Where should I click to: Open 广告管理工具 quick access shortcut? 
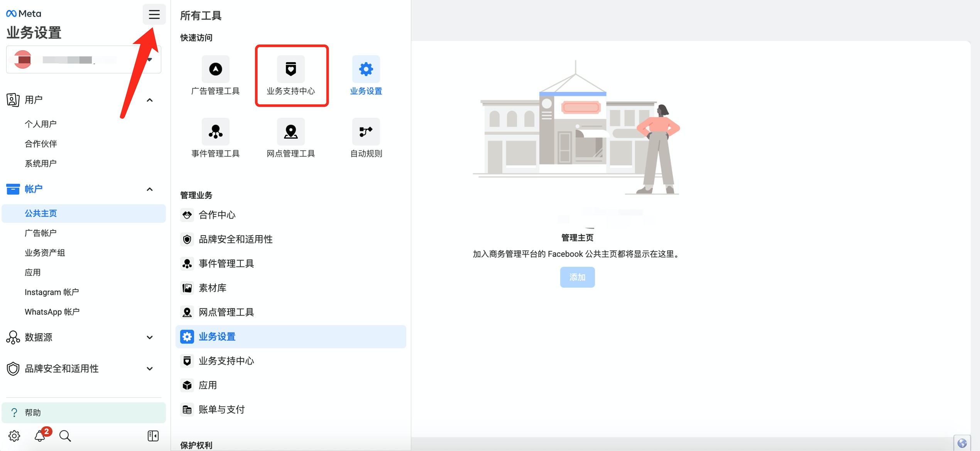(x=215, y=76)
